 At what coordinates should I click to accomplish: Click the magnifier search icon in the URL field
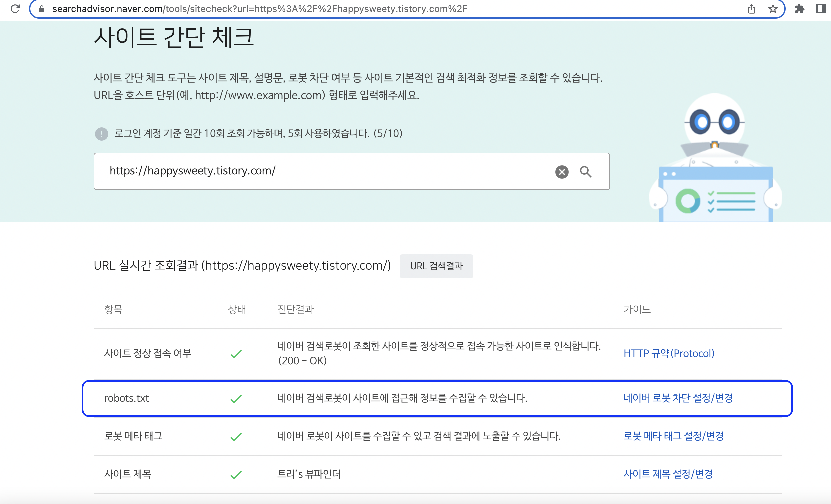(586, 172)
